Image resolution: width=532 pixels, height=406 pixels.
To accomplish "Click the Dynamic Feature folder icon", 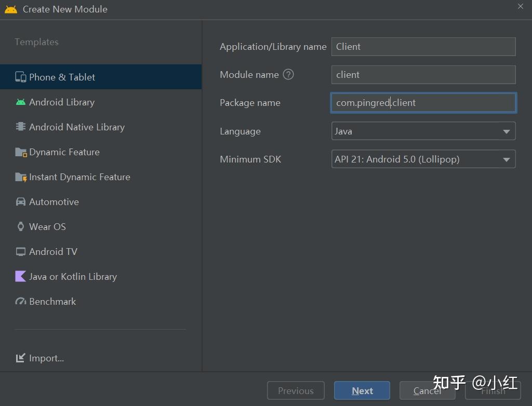I will pyautogui.click(x=21, y=152).
